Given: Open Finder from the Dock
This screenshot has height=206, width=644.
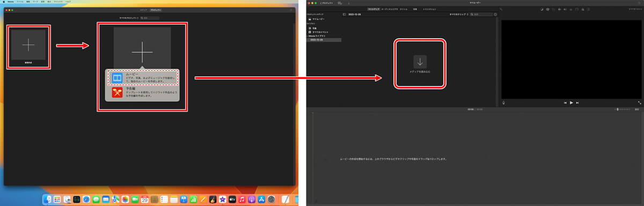Looking at the screenshot, I should point(47,200).
